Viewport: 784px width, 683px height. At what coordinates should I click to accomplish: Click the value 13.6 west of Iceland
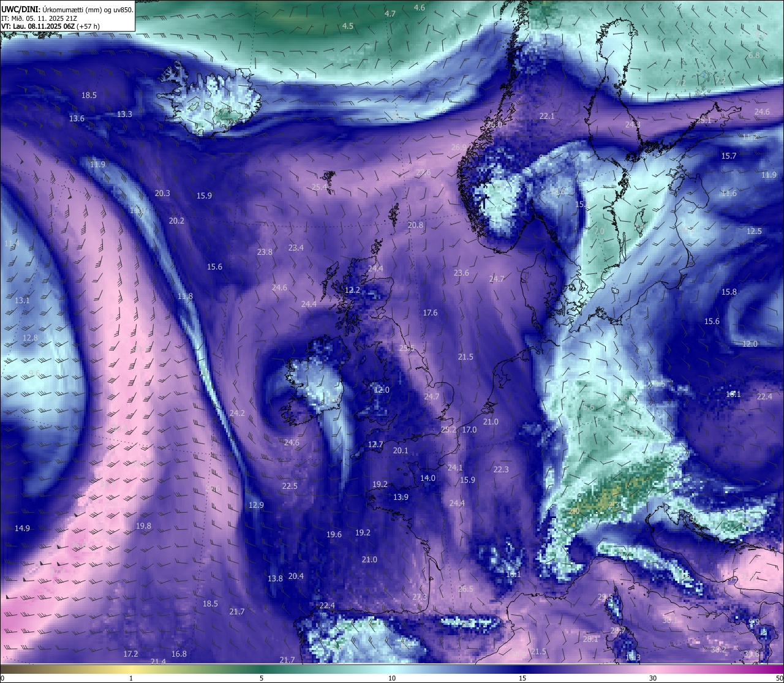[x=77, y=118]
